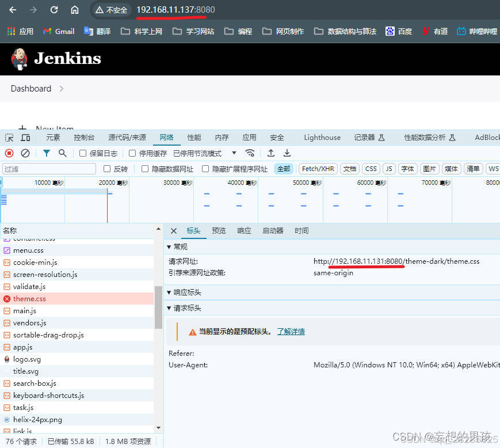This screenshot has height=448, width=500.
Task: Click the Dashboard breadcrumb link
Action: (x=31, y=89)
